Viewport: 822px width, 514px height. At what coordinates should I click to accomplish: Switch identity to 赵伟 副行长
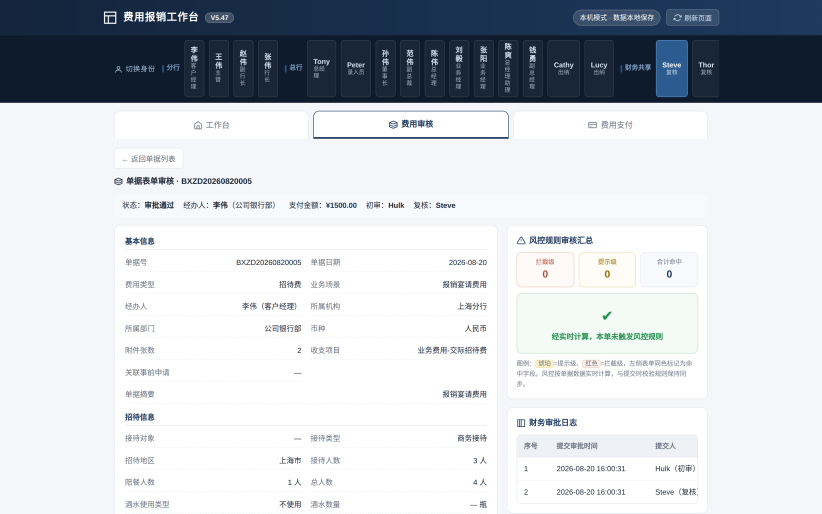(x=243, y=68)
